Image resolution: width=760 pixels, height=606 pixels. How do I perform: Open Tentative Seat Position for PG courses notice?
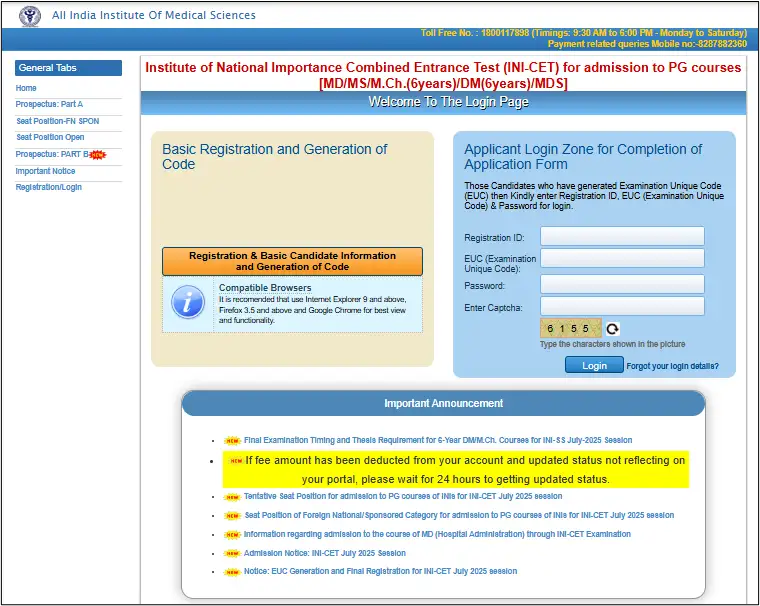pos(403,496)
